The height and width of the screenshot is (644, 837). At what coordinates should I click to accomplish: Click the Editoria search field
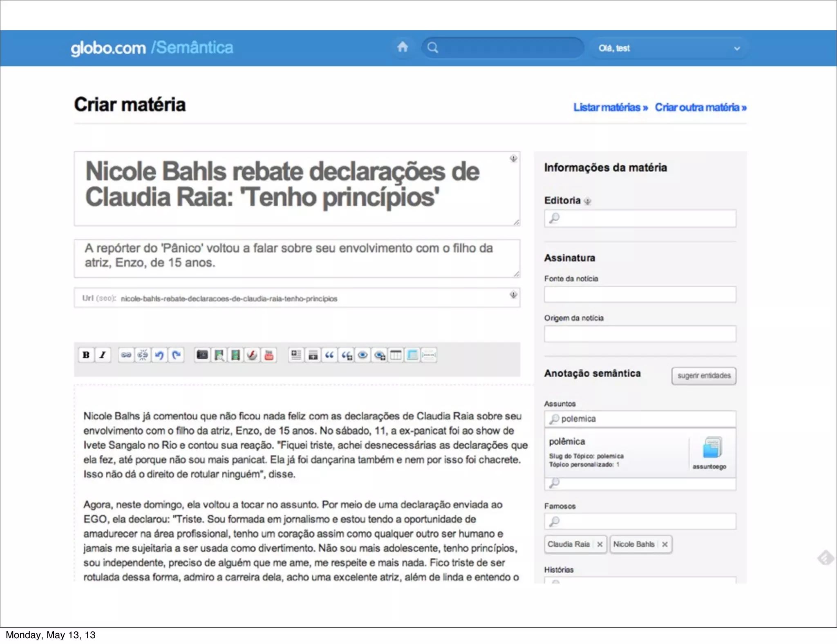(640, 219)
